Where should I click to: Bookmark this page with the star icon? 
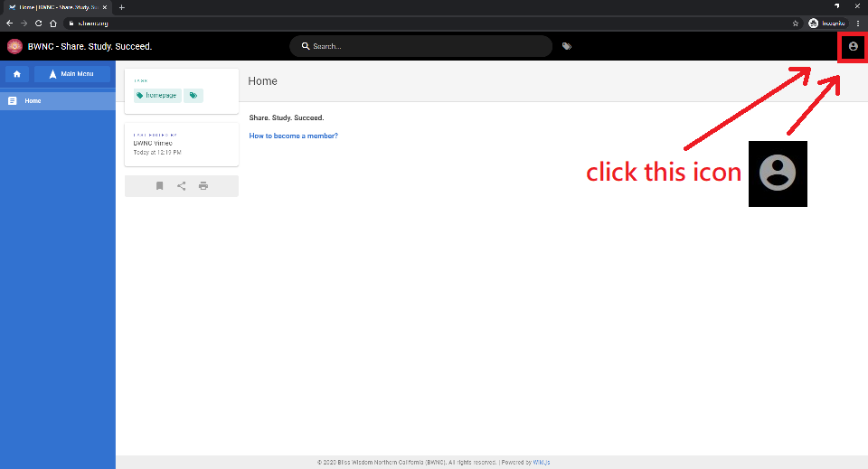tap(795, 23)
